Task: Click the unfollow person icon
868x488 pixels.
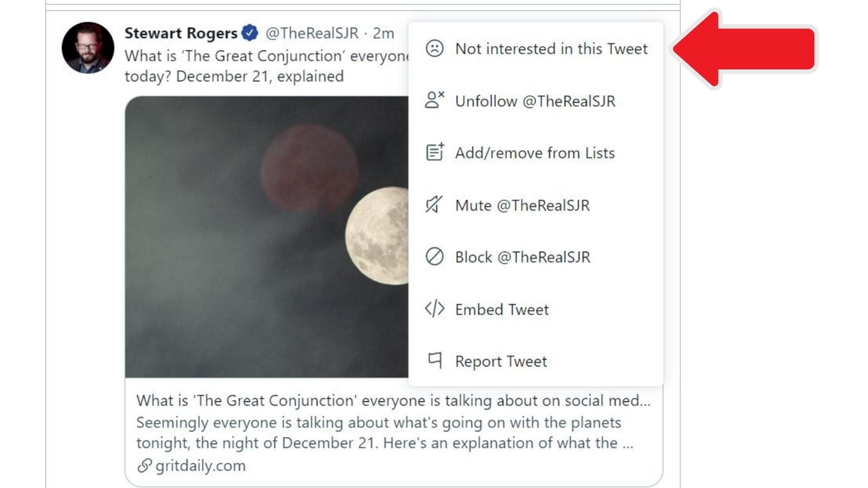Action: click(435, 100)
